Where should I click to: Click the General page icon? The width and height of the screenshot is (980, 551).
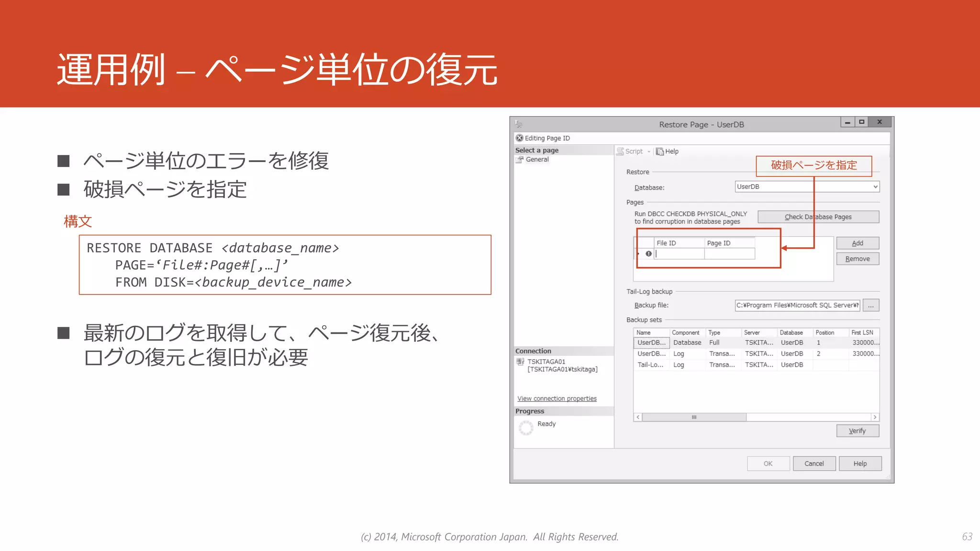520,160
